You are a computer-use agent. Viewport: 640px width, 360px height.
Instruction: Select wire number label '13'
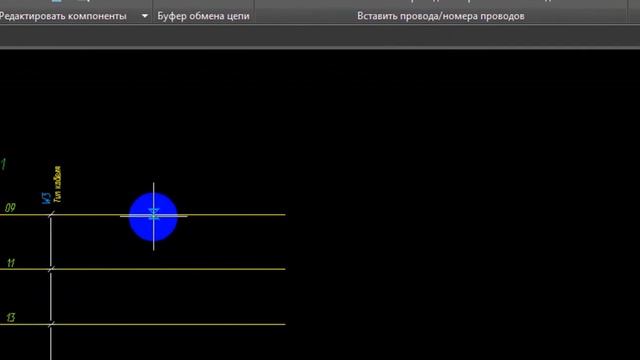[10, 318]
